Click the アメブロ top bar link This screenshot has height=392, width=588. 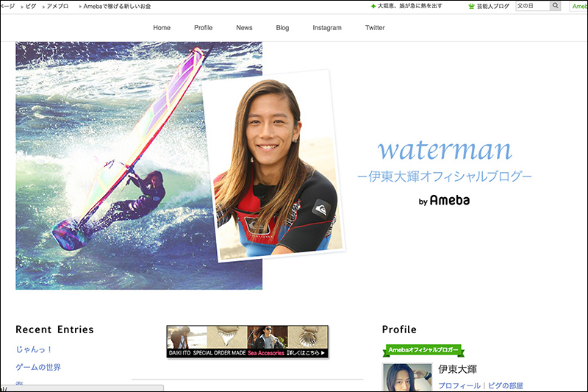(57, 7)
